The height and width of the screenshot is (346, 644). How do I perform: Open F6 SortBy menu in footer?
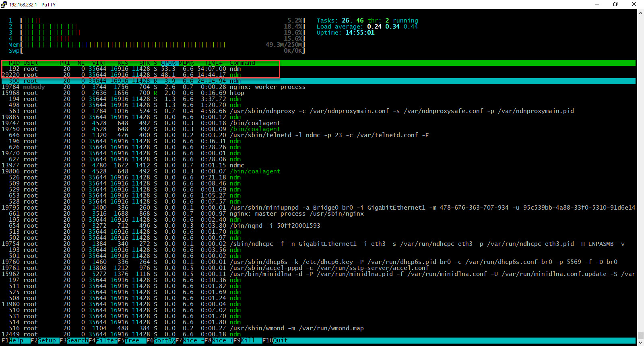[x=161, y=340]
